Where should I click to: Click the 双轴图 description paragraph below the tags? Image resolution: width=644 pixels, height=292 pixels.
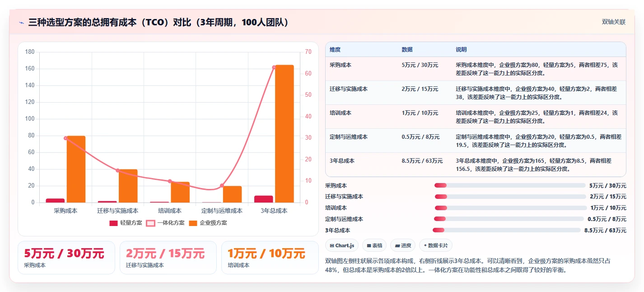pos(475,265)
